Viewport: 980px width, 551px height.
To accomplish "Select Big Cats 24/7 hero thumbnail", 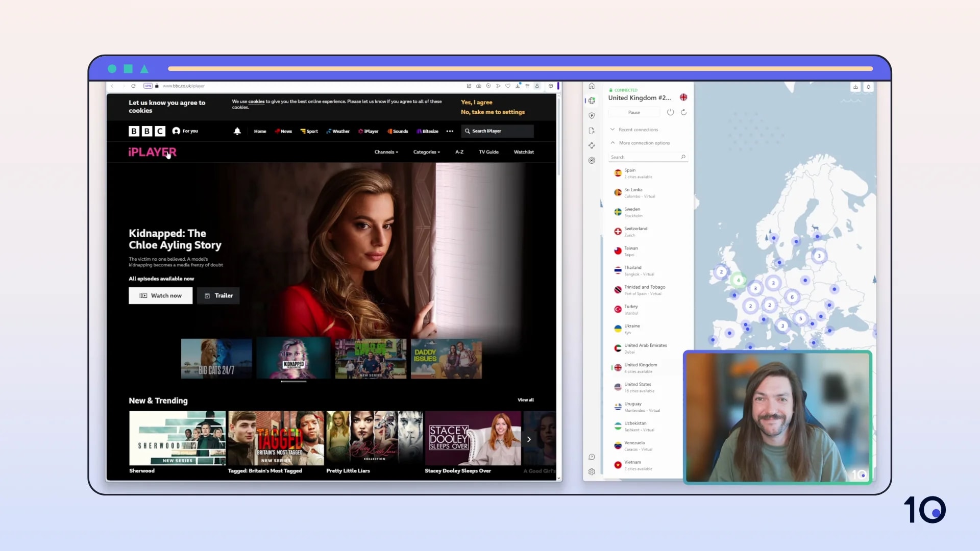I will [x=216, y=359].
